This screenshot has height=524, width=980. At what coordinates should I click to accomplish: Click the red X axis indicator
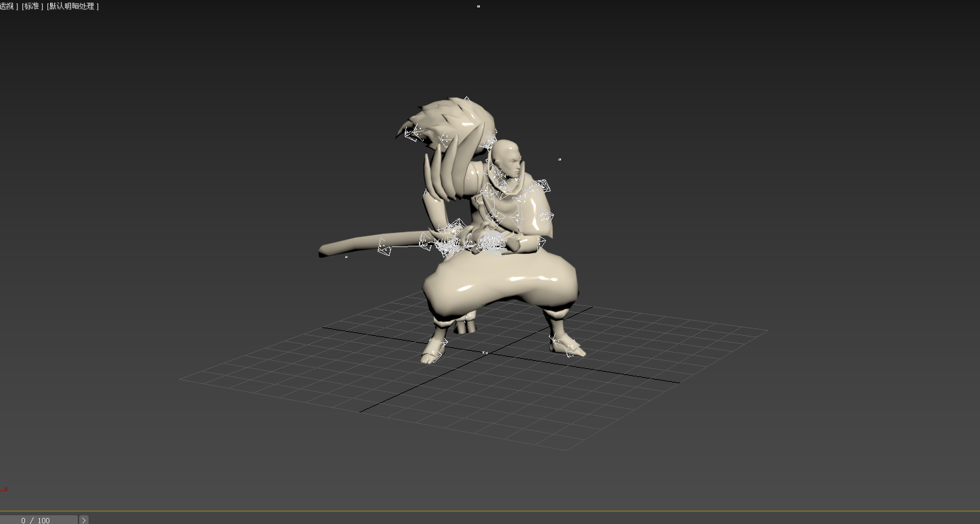click(5, 489)
